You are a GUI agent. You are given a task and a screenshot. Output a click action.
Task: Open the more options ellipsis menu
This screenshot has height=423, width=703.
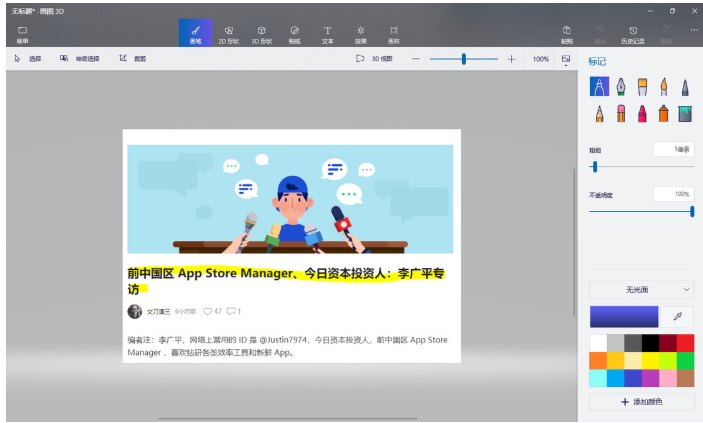693,30
